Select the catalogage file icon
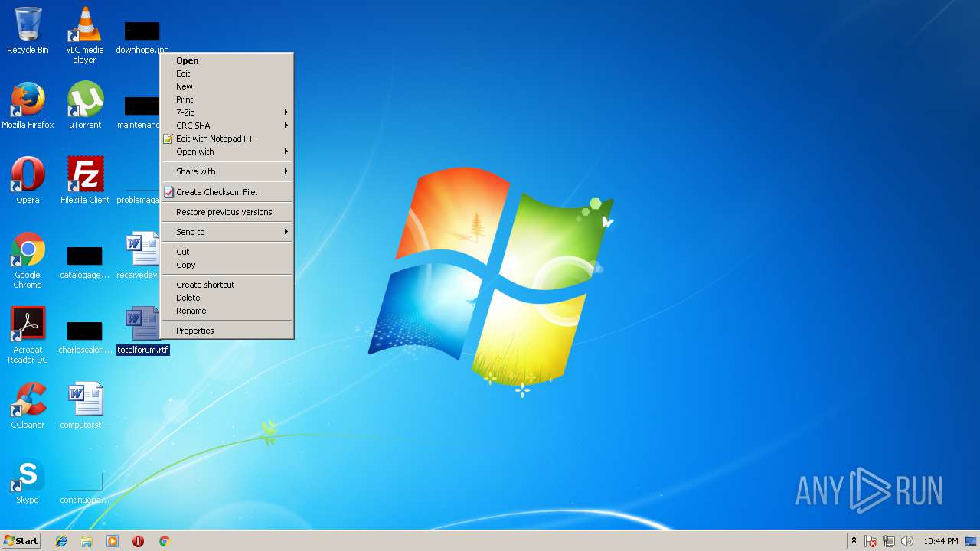The width and height of the screenshot is (980, 551). (x=84, y=262)
